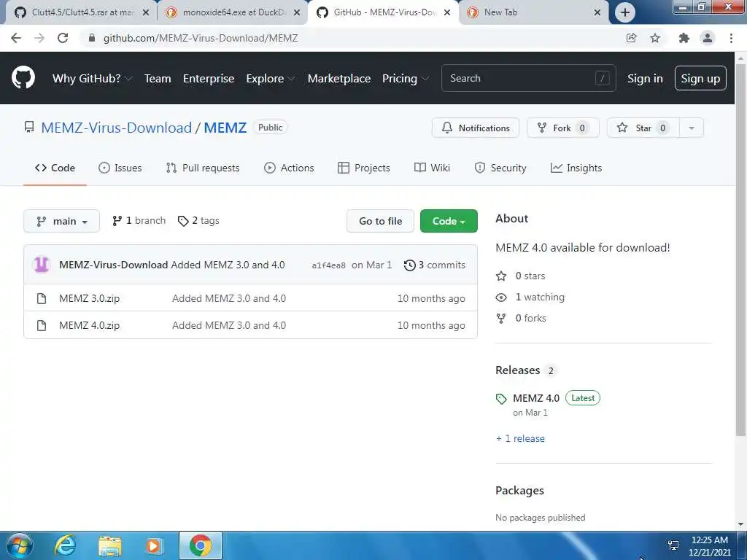The width and height of the screenshot is (747, 560).
Task: Click the MEMZ-Virus-Download owner link in header
Action: 116,128
